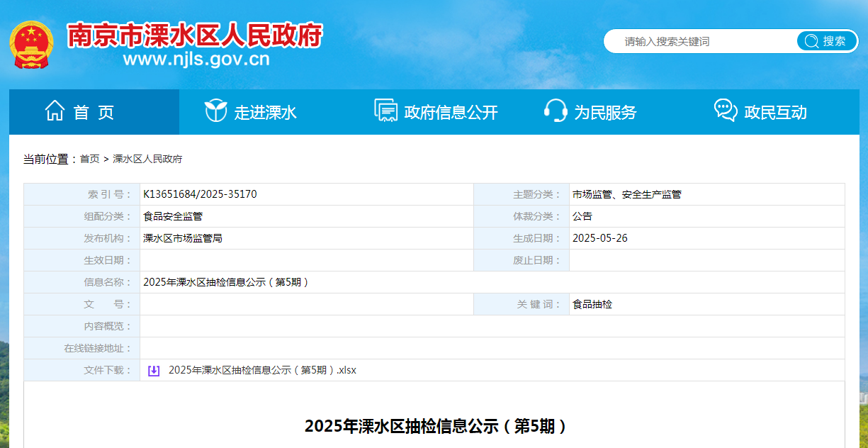This screenshot has width=868, height=448.
Task: Click the 生成日期 label cell
Action: pos(522,238)
